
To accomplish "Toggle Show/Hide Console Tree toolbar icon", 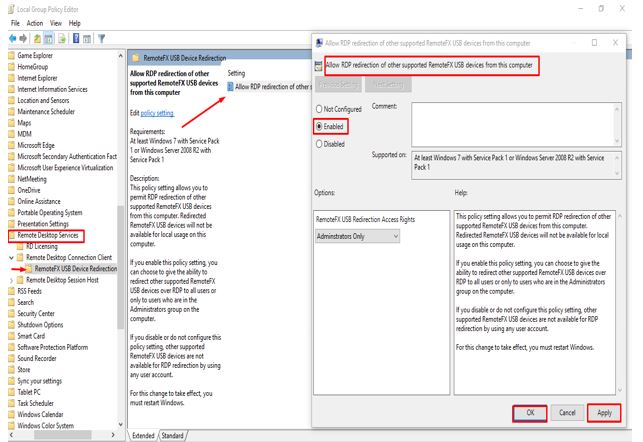I will coord(48,39).
